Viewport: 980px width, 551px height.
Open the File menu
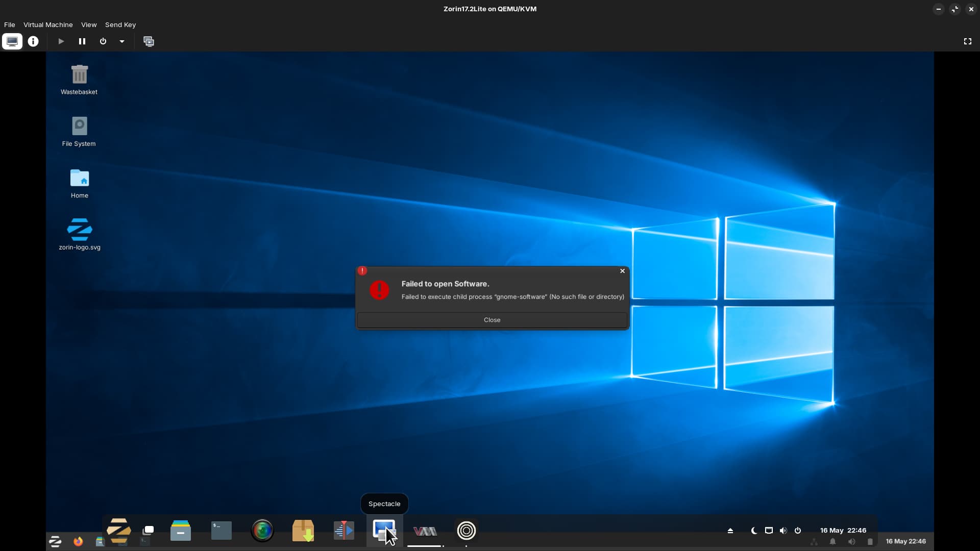coord(10,24)
